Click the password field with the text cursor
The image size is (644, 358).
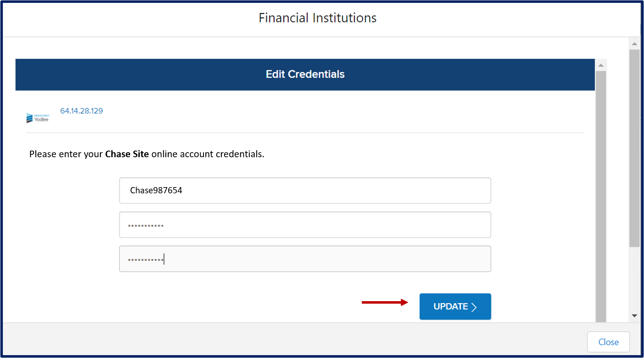[x=305, y=259]
